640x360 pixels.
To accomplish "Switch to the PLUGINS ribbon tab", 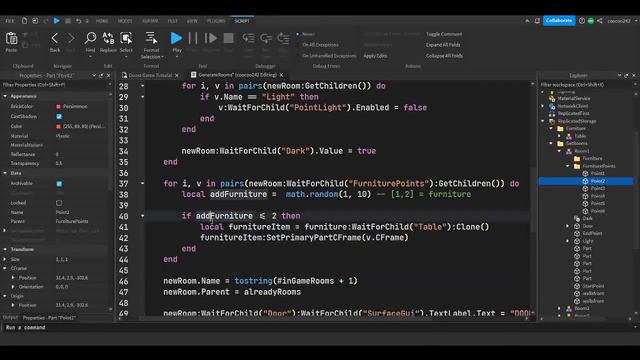I will pos(216,21).
